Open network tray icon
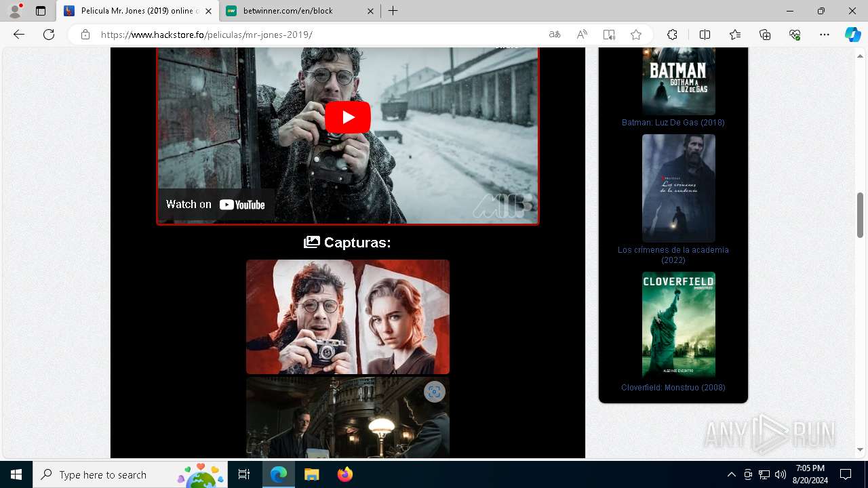This screenshot has width=868, height=488. 764,474
